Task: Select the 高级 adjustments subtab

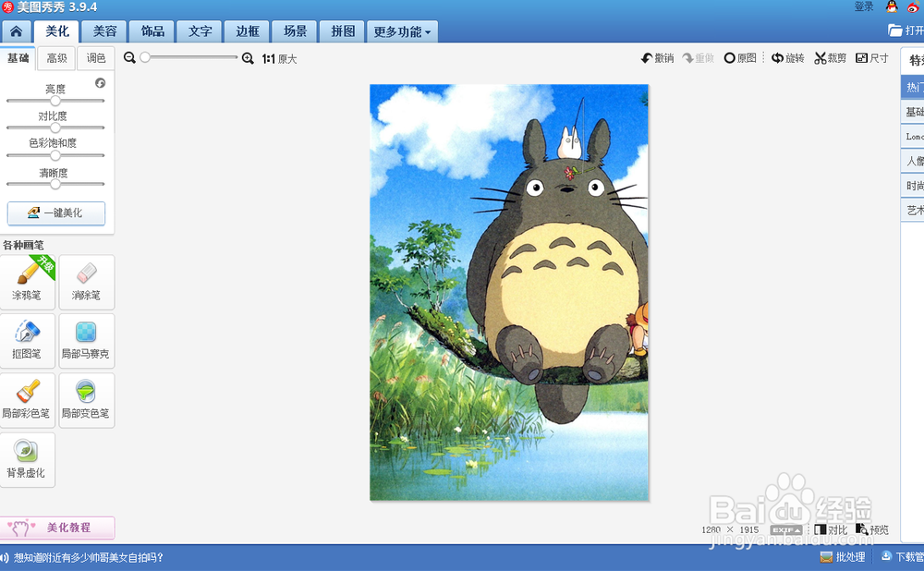Action: coord(56,58)
